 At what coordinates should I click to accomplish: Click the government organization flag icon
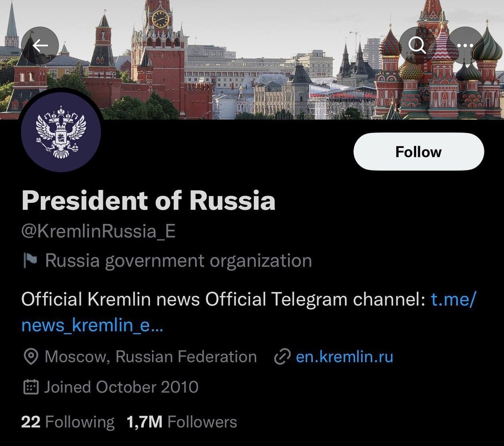click(30, 261)
